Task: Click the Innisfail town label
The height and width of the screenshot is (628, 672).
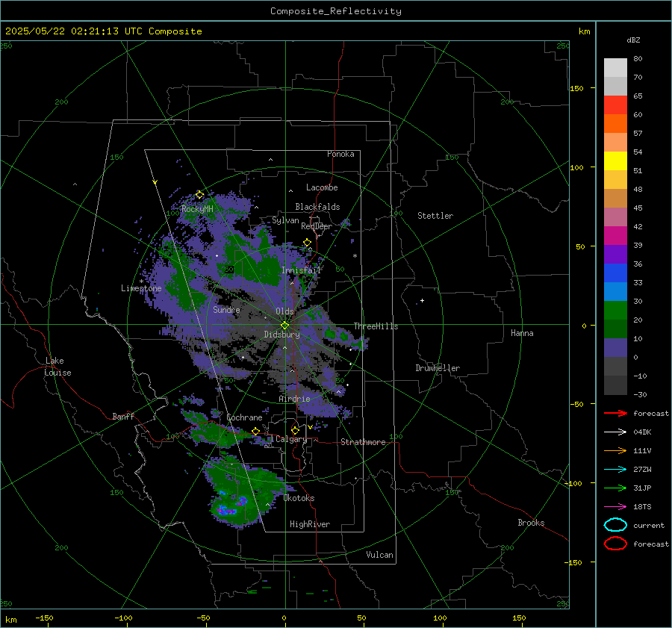Action: click(301, 270)
